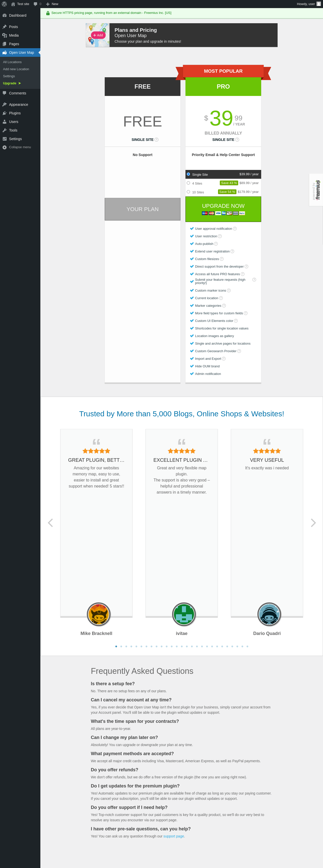Open Open User Map Settings submenu item
The height and width of the screenshot is (868, 323).
point(9,76)
